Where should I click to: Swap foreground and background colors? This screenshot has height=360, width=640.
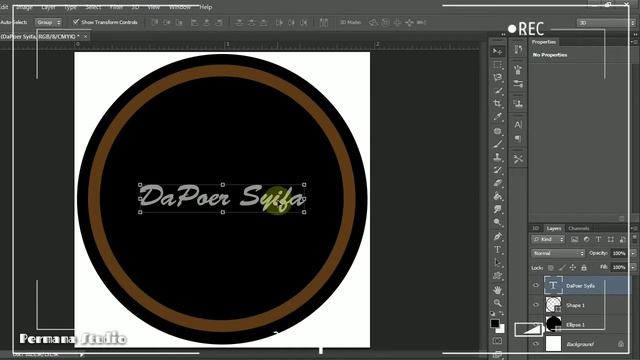tap(502, 313)
